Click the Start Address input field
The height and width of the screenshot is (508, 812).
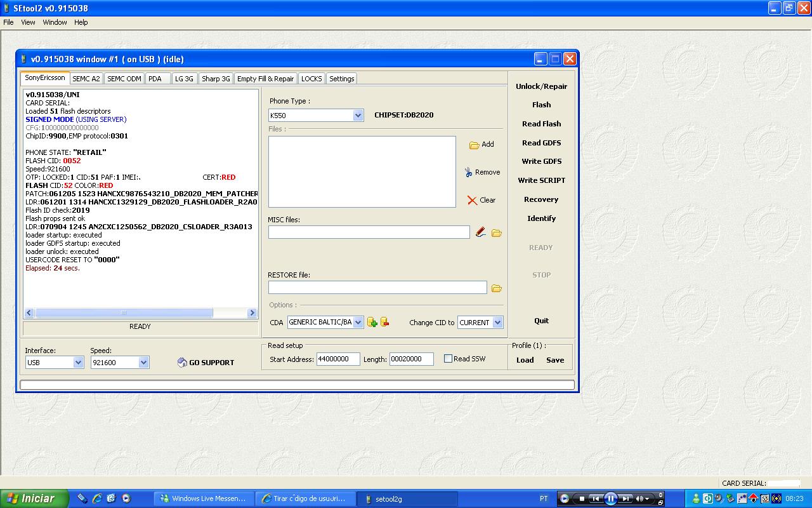point(338,359)
